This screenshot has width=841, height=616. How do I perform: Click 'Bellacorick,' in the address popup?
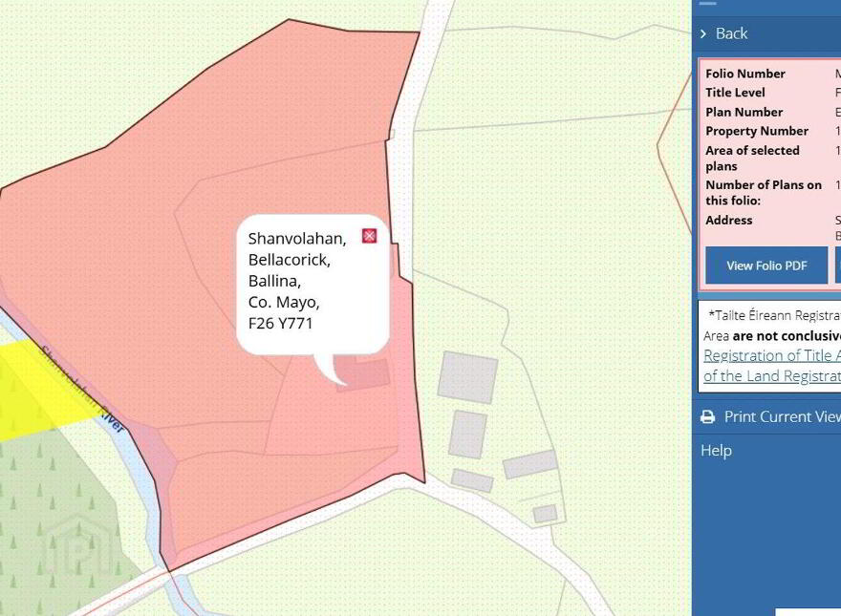289,260
